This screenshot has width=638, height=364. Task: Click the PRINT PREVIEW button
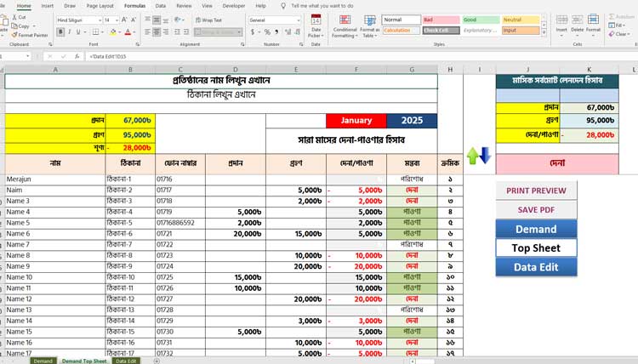536,191
